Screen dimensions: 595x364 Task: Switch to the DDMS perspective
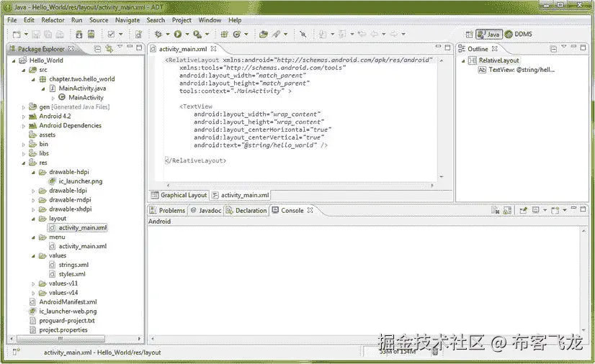519,34
